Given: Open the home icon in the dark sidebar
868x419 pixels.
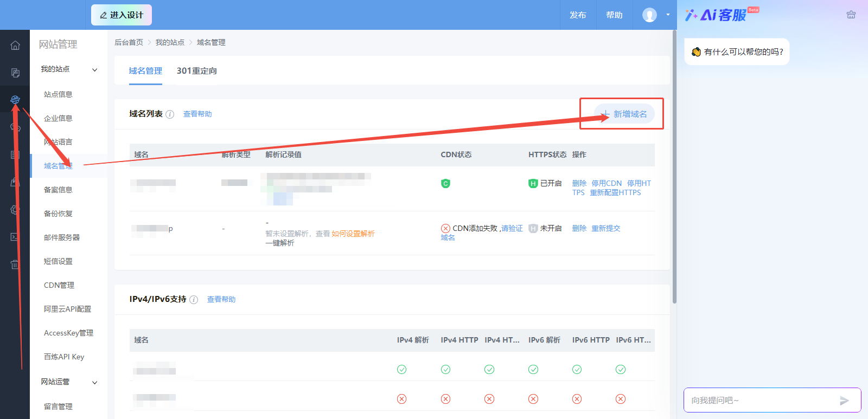Looking at the screenshot, I should click(15, 46).
